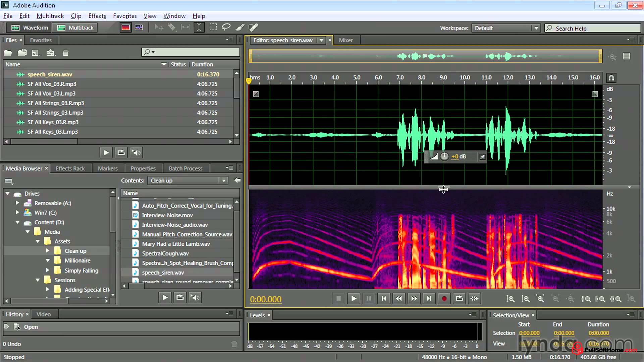Toggle looped playback in the transport controls

point(459,298)
